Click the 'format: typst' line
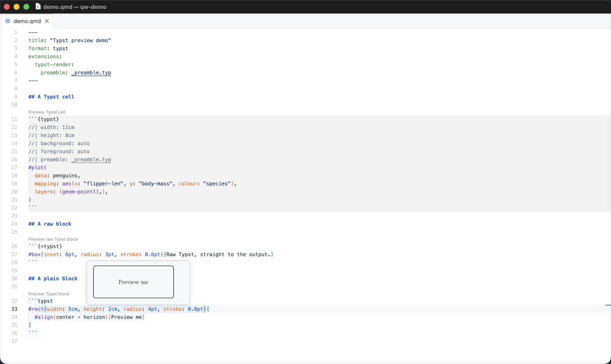Screen dimensions: 611x364 48,48
